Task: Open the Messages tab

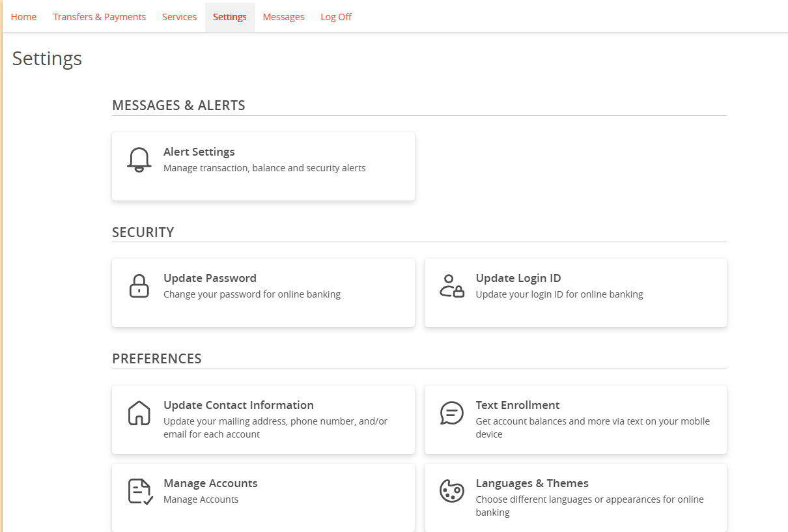Action: (x=283, y=16)
